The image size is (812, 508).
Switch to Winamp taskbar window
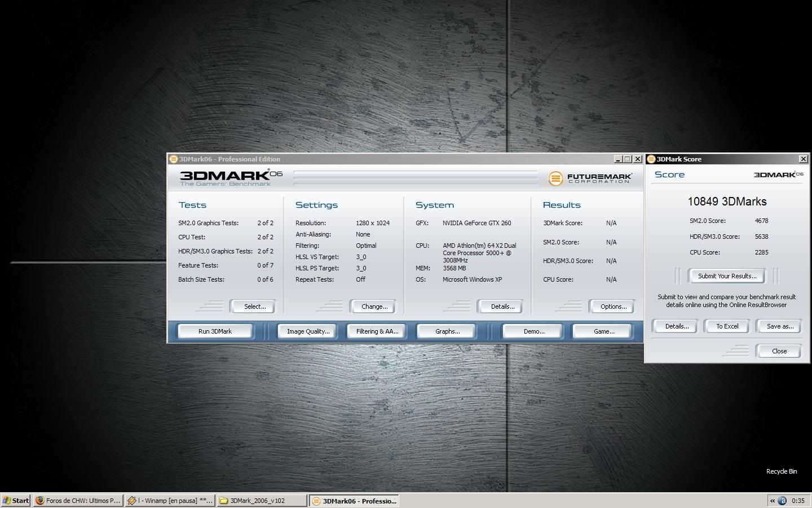pos(170,501)
